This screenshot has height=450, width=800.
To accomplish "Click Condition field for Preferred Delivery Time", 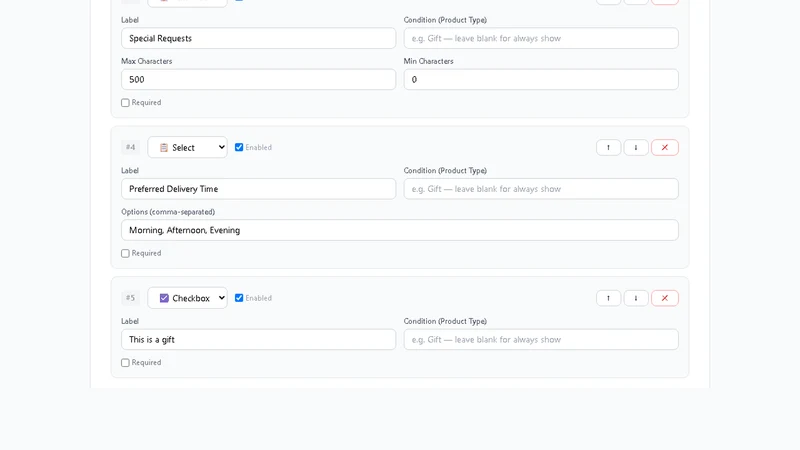I will click(541, 189).
